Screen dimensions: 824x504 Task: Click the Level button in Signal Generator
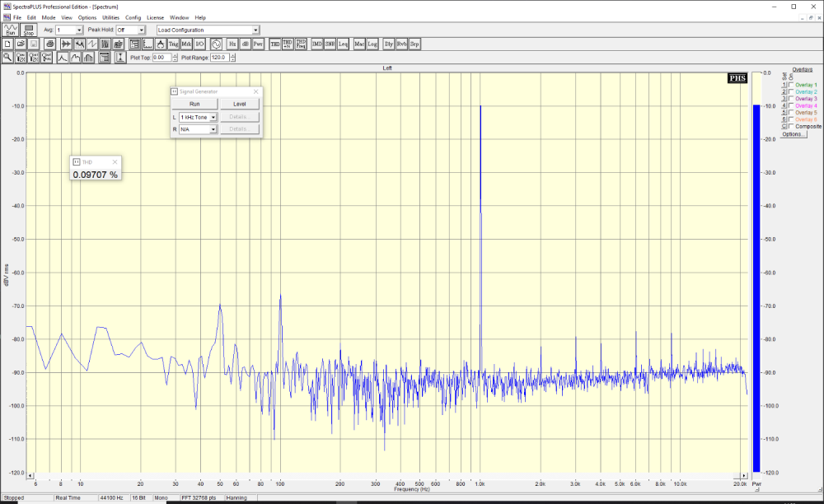point(240,104)
